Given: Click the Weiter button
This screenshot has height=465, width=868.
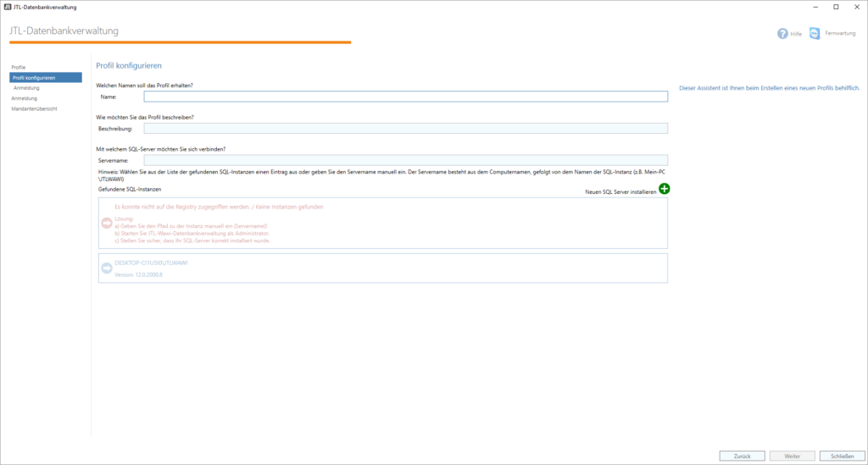Looking at the screenshot, I should coord(793,456).
